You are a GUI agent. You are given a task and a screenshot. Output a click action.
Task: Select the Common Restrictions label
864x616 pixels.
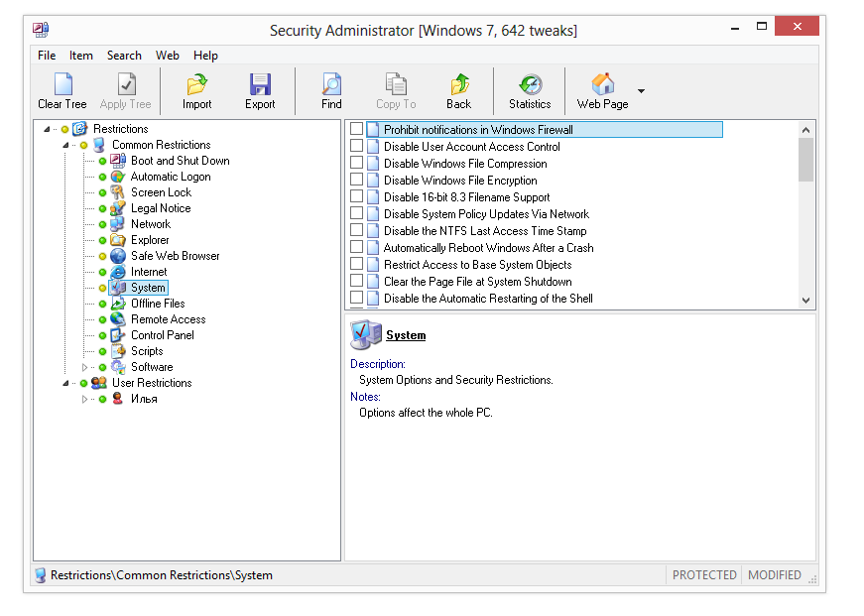coord(162,145)
